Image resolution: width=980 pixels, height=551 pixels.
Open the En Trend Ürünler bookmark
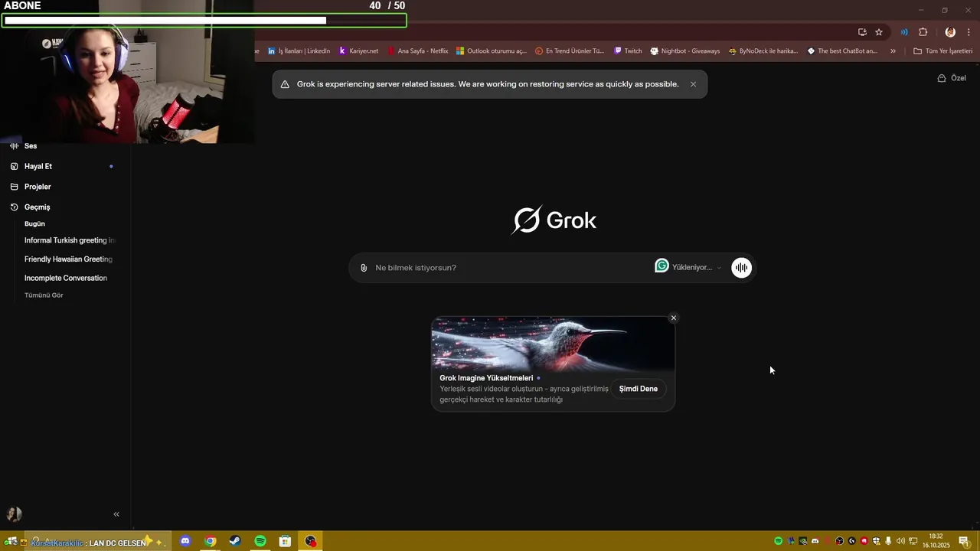pos(570,51)
